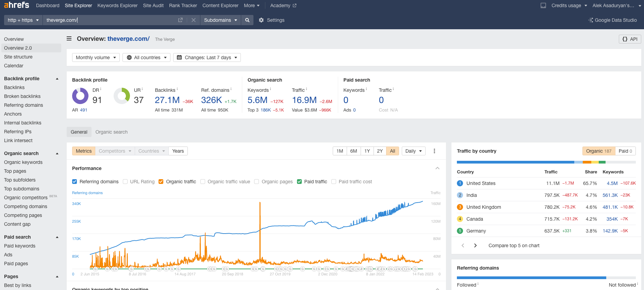Viewport: 644px width, 290px height.
Task: Open Keywords Explorer in top navigation
Action: click(x=117, y=5)
